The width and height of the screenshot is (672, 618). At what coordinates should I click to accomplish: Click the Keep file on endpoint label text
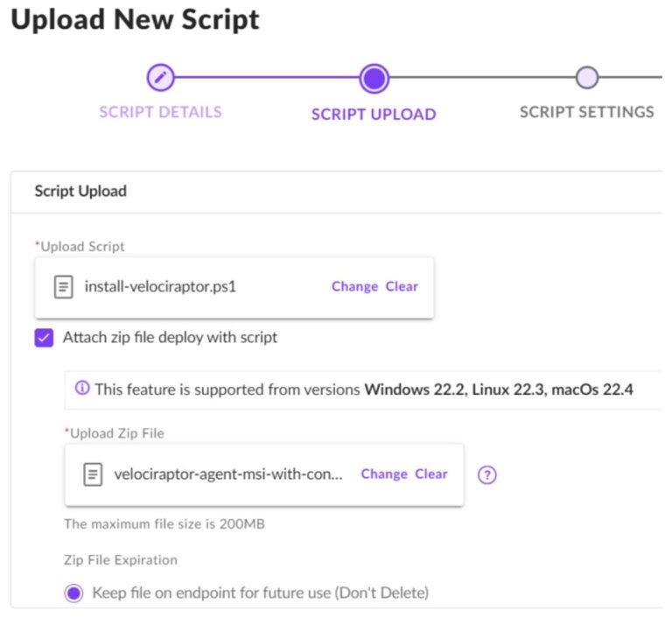click(260, 593)
